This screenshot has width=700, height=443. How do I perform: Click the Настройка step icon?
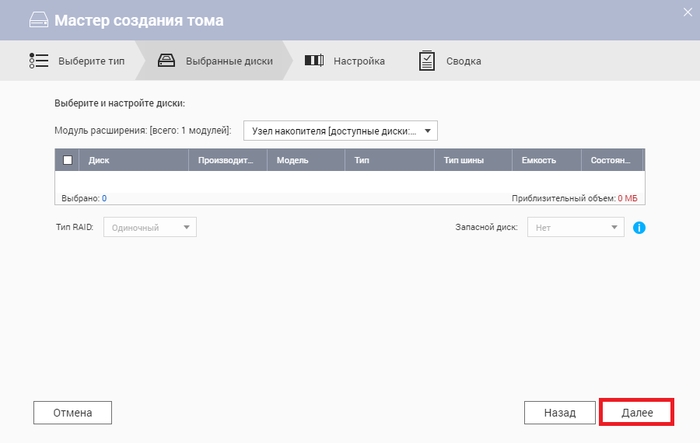pyautogui.click(x=314, y=60)
